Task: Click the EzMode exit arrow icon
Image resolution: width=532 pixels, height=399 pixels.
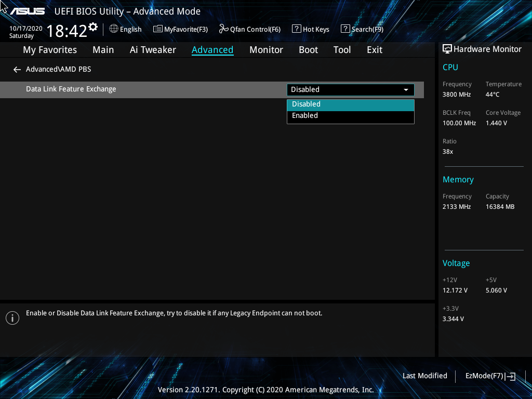Action: (x=511, y=376)
